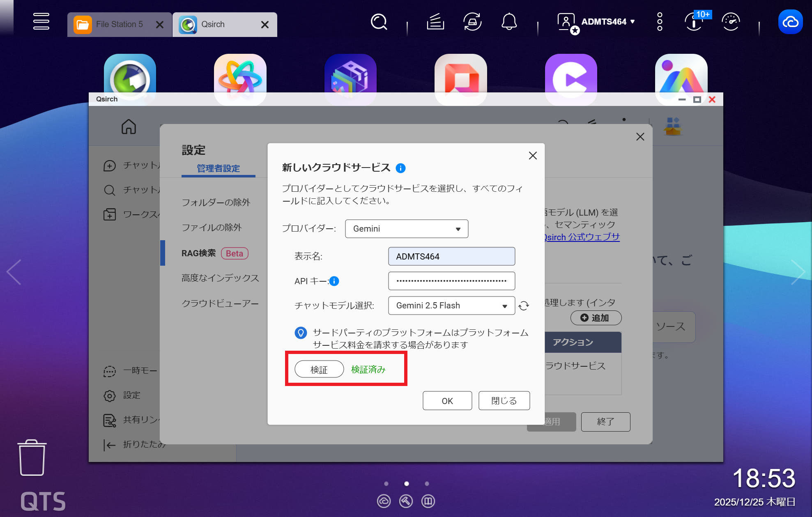The height and width of the screenshot is (517, 812).
Task: Open the Trash bin on desktop
Action: (x=32, y=457)
